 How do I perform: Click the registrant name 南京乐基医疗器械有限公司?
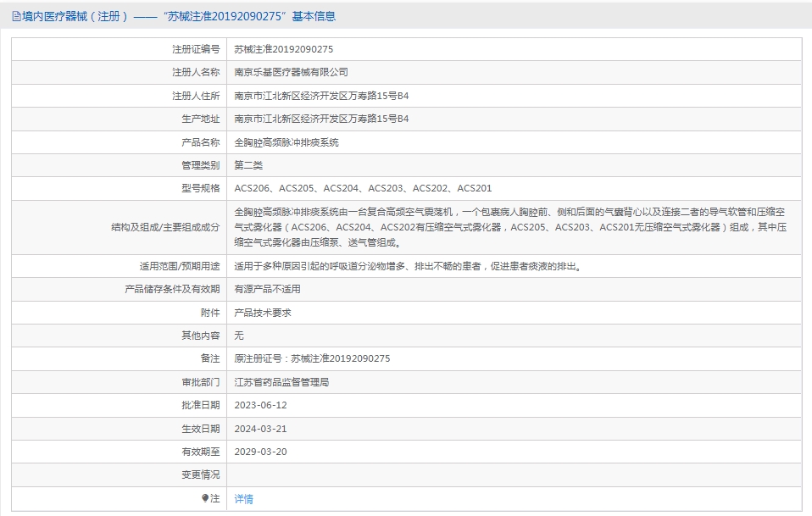pos(291,72)
